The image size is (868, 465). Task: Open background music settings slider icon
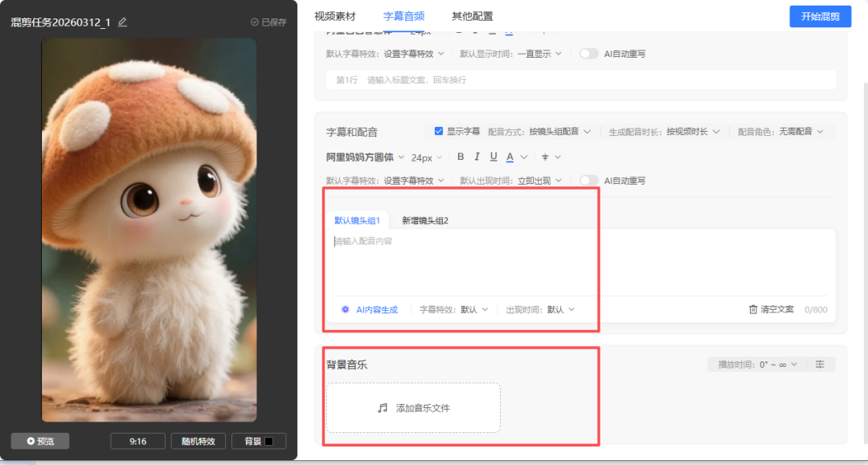(820, 365)
